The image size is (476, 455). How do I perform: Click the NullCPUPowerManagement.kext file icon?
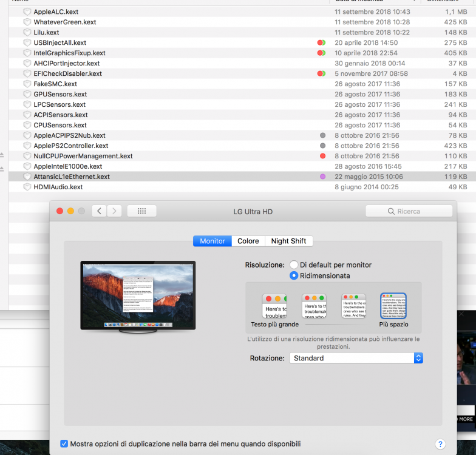click(x=27, y=157)
